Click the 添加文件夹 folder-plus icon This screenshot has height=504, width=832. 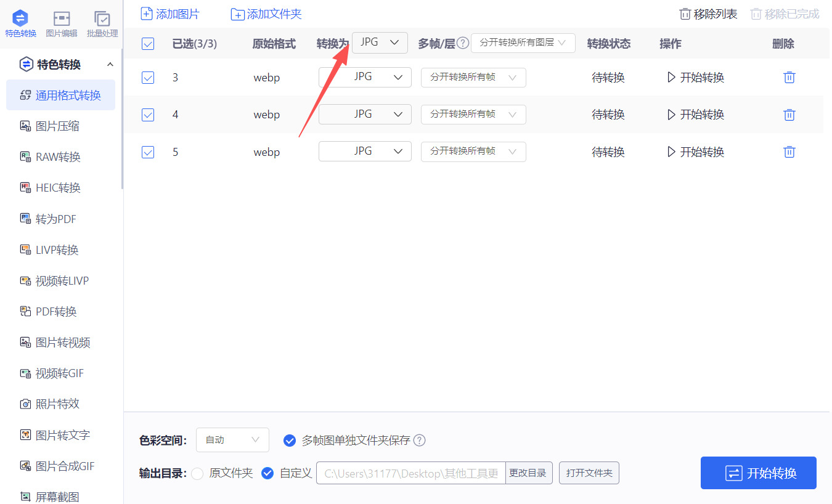[x=238, y=14]
